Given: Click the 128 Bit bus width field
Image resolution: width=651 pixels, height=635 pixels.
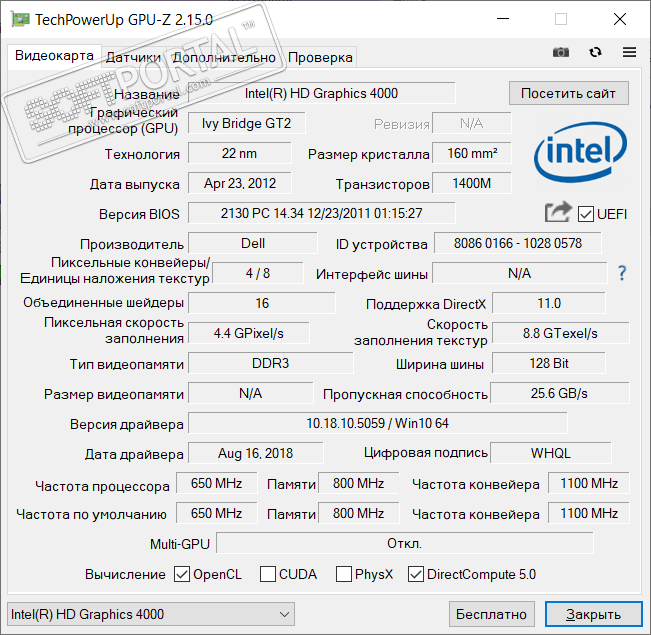Looking at the screenshot, I should (x=548, y=362).
